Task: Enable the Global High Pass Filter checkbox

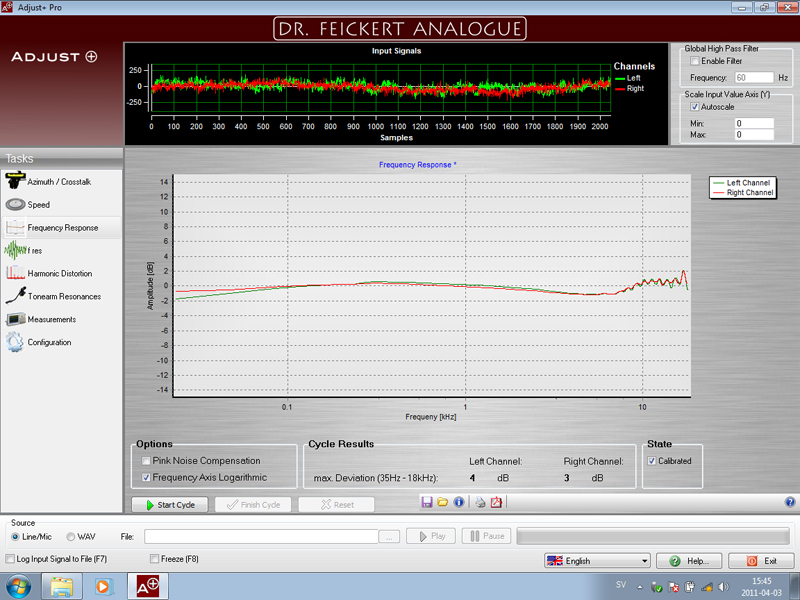Action: (x=694, y=61)
